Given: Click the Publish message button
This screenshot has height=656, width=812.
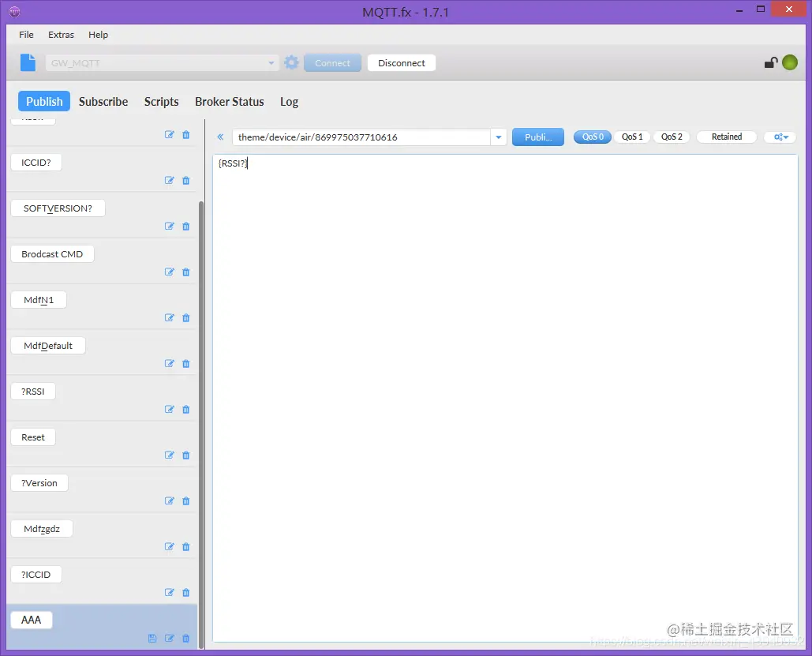Looking at the screenshot, I should click(x=538, y=137).
